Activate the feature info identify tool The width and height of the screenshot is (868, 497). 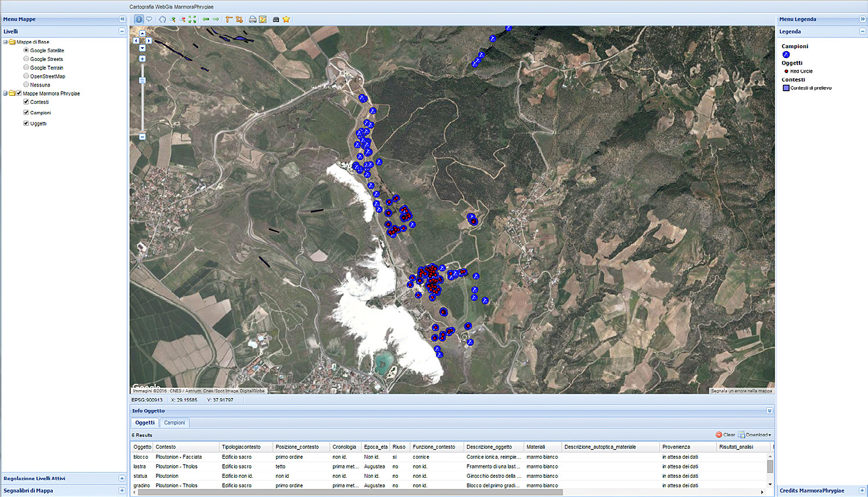(139, 19)
